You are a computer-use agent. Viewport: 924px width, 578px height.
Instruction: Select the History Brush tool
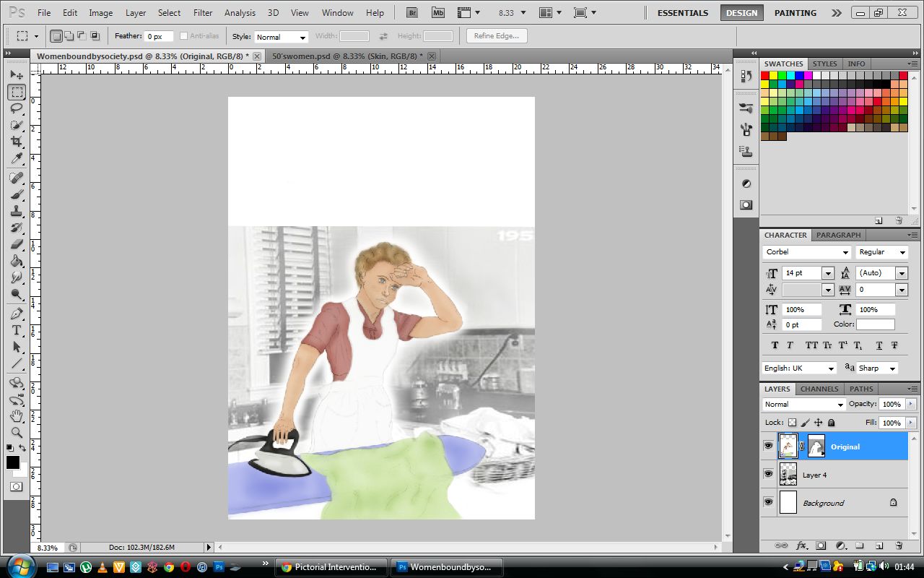17,228
